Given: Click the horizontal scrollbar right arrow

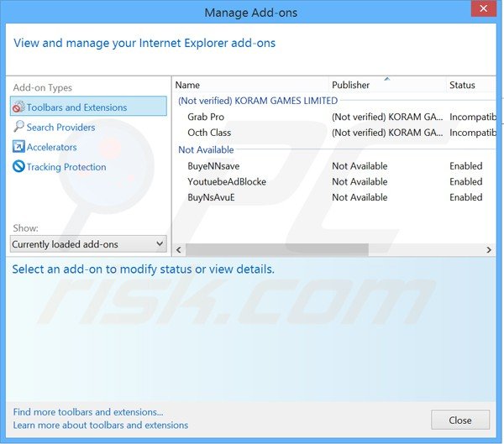Looking at the screenshot, I should pyautogui.click(x=489, y=250).
